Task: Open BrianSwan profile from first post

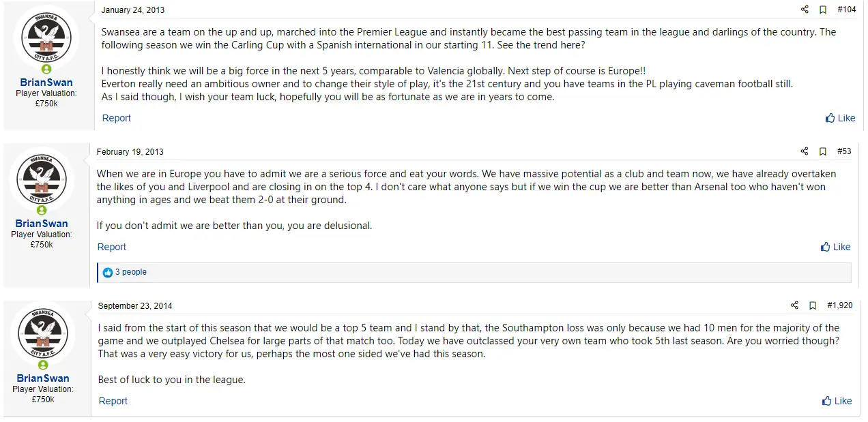Action: point(46,82)
